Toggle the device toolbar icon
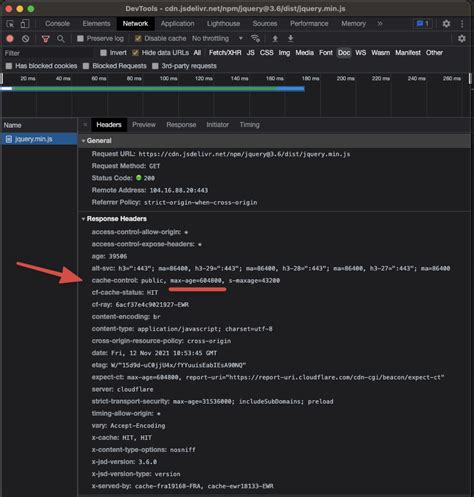 25,24
